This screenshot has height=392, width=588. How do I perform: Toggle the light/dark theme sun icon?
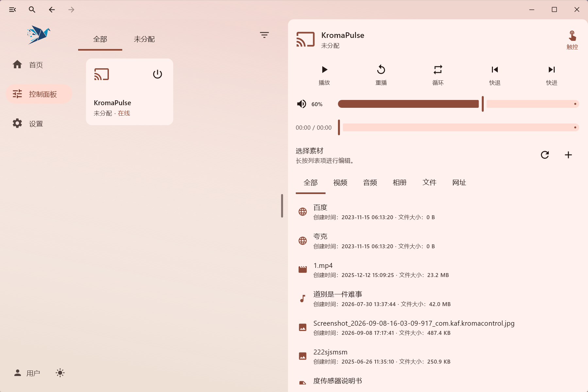[60, 373]
